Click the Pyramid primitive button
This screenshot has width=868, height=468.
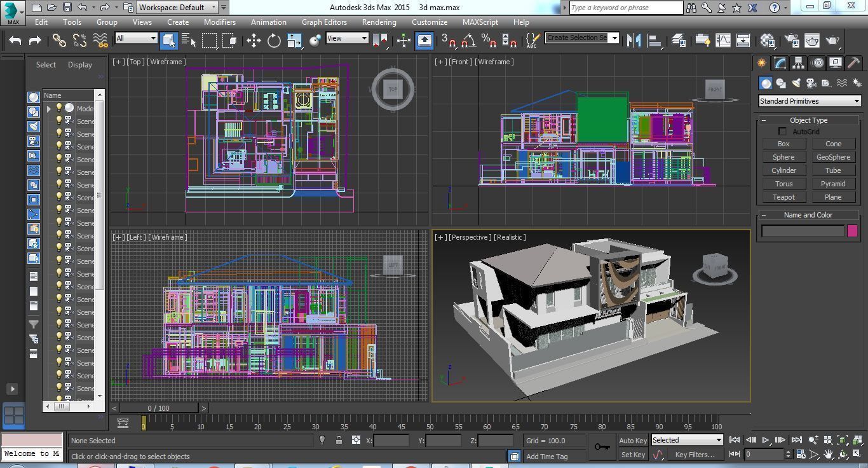tap(833, 184)
